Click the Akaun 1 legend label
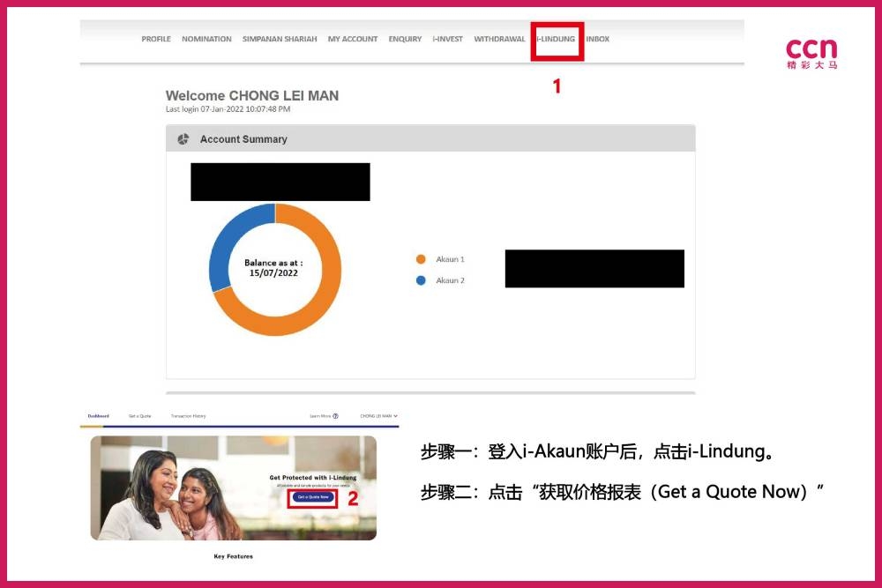The image size is (882, 588). [x=450, y=259]
